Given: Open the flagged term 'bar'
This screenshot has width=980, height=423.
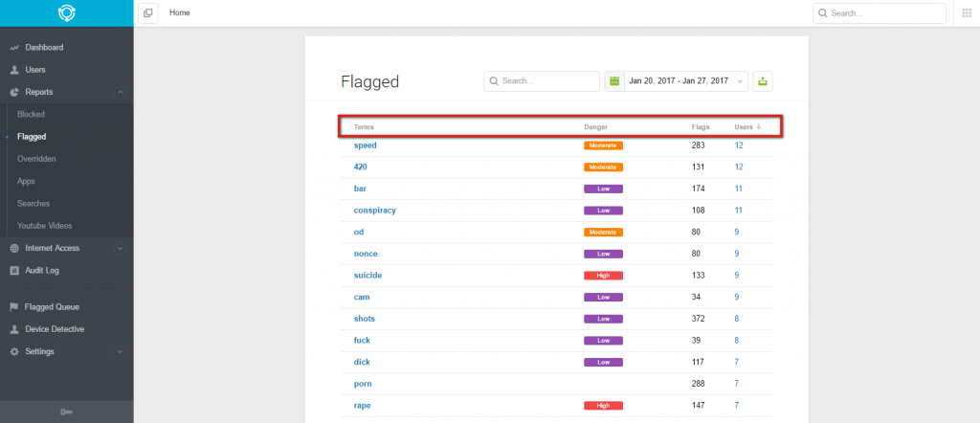Looking at the screenshot, I should click(360, 189).
